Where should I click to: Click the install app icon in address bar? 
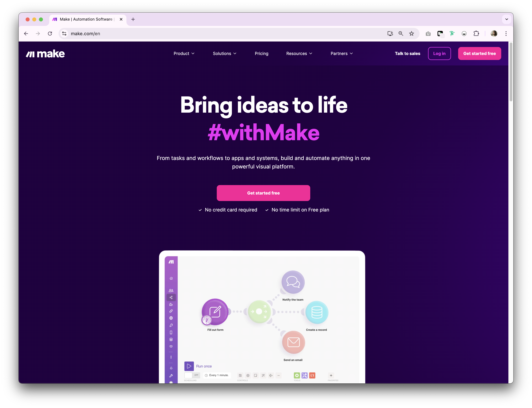(390, 34)
